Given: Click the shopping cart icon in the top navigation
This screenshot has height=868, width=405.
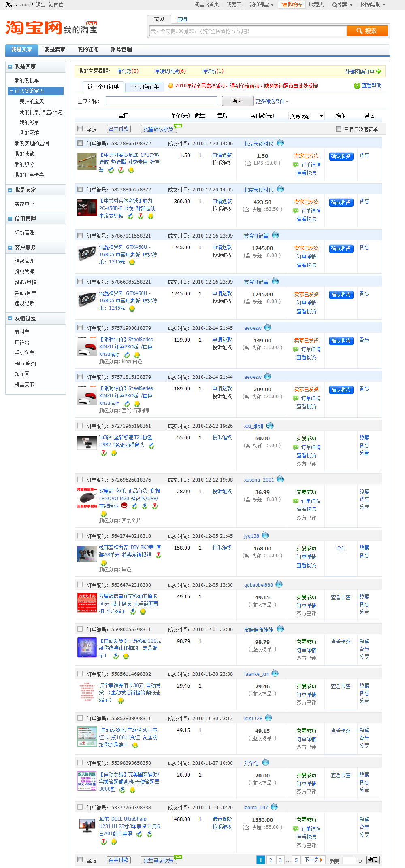Looking at the screenshot, I should (284, 5).
